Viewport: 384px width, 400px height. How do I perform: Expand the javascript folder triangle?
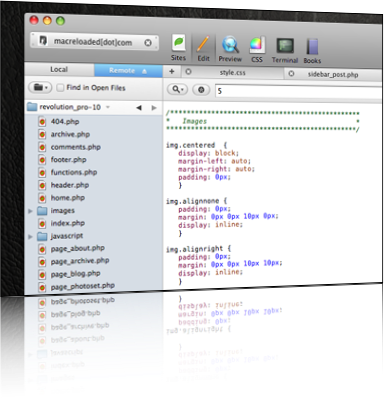click(30, 237)
